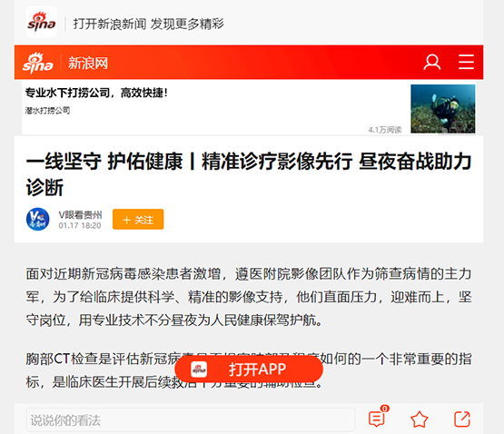Click the 新浪网 header title
Image resolution: width=504 pixels, height=434 pixels.
(x=87, y=63)
